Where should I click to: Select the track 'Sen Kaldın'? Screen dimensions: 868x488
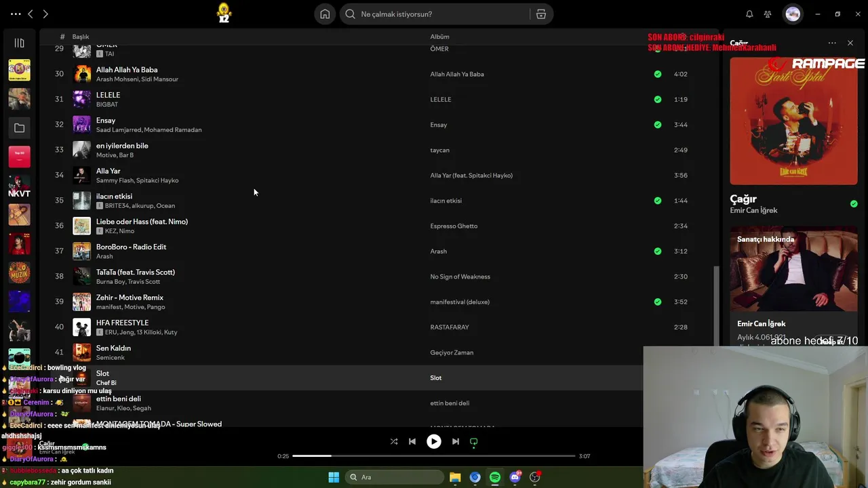pos(113,348)
